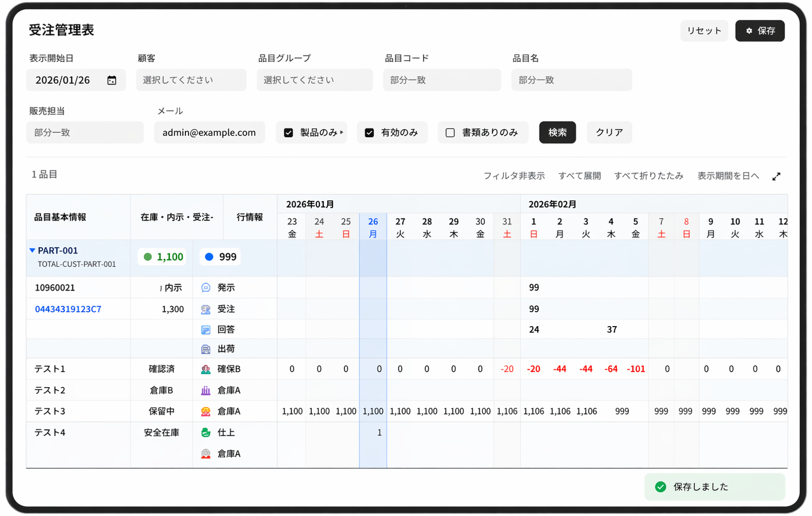Screen dimensions: 812x516
Task: Collapse the PART-001 row triangle
Action: click(x=32, y=251)
